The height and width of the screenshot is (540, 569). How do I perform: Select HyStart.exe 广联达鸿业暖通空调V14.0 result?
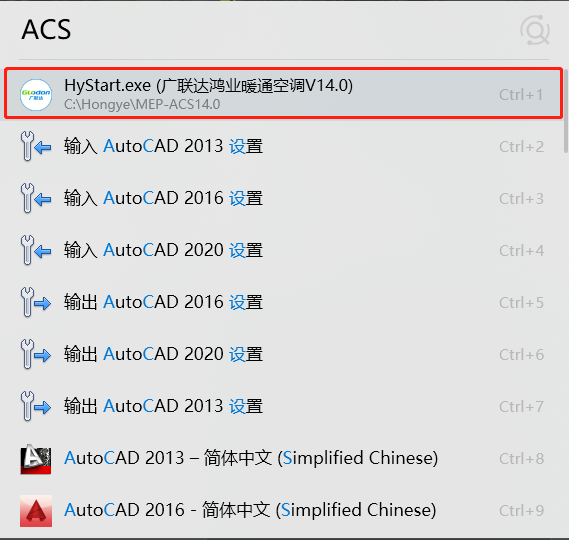tap(284, 94)
